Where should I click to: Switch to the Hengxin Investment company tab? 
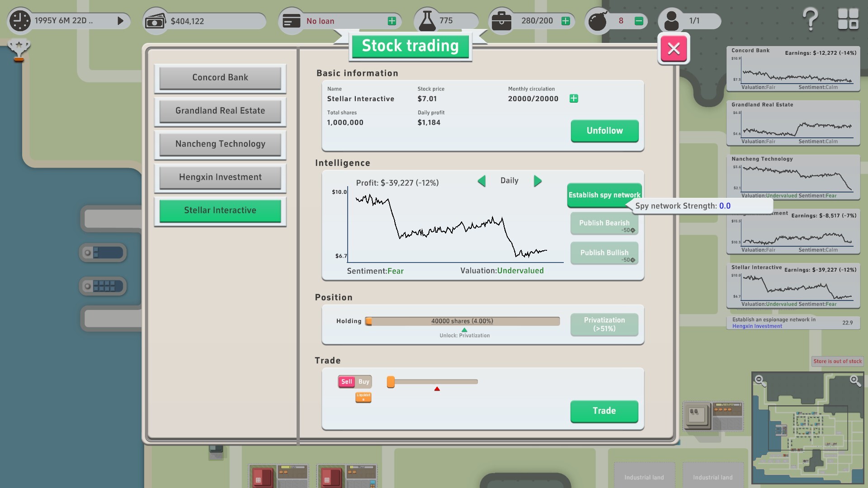[220, 177]
